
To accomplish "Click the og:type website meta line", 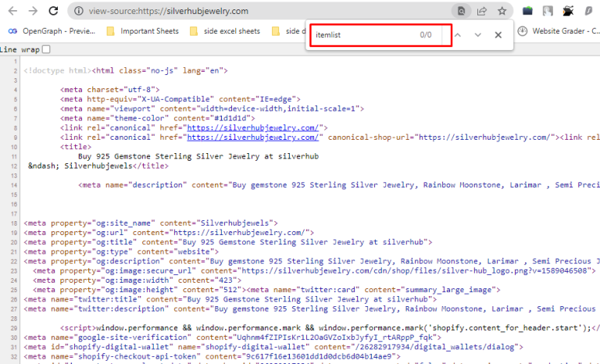I will click(x=121, y=252).
